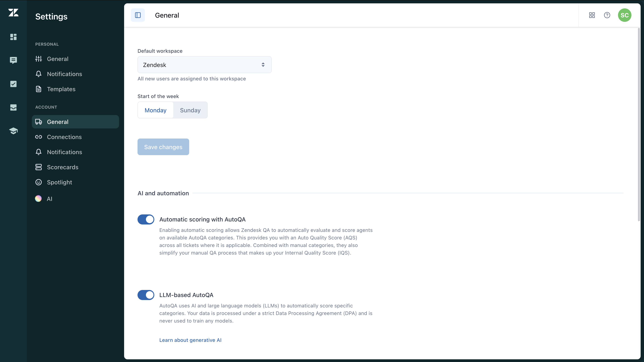Viewport: 644px width, 362px height.
Task: Click the 'AI and automation' section heading
Action: pos(163,193)
